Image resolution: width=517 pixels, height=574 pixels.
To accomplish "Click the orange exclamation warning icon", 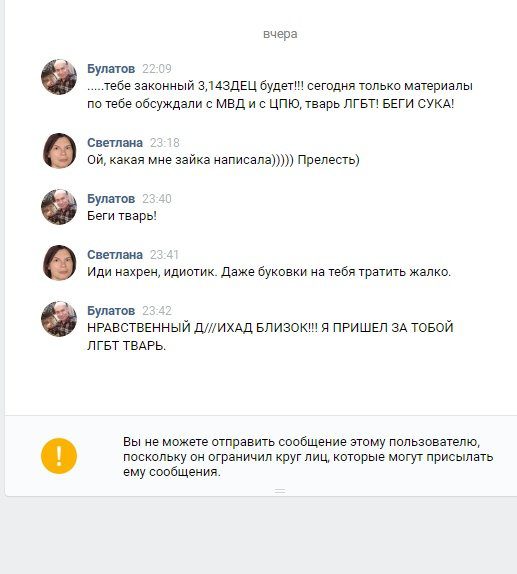I will (x=59, y=456).
